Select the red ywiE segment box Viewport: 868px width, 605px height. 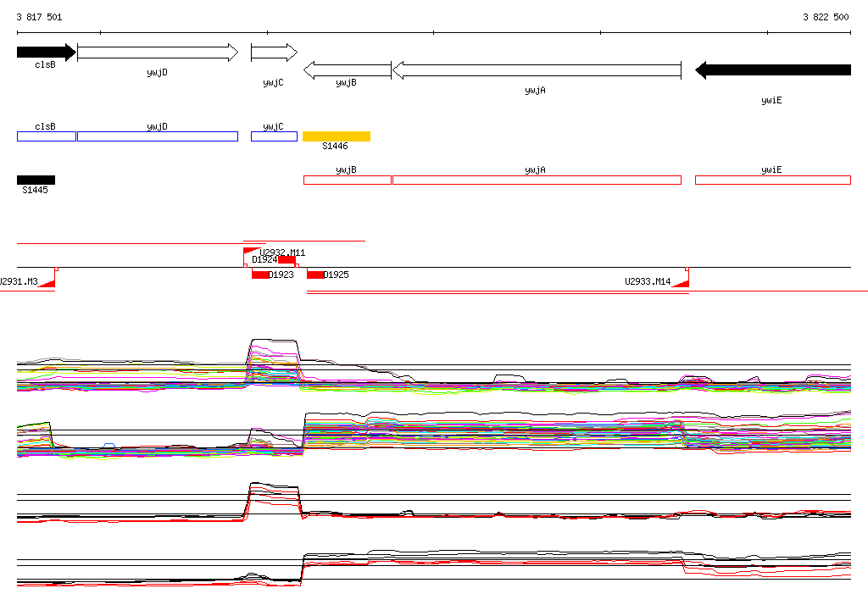tap(773, 180)
